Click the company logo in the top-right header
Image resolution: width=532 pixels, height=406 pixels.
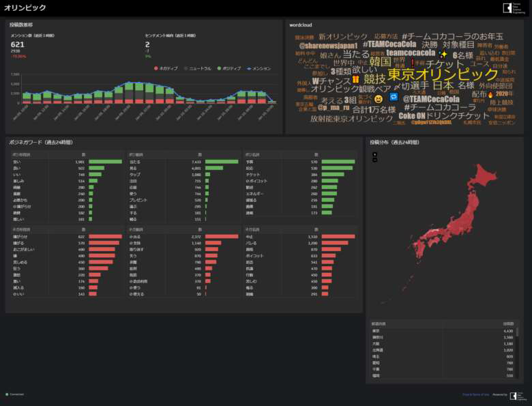[x=514, y=8]
